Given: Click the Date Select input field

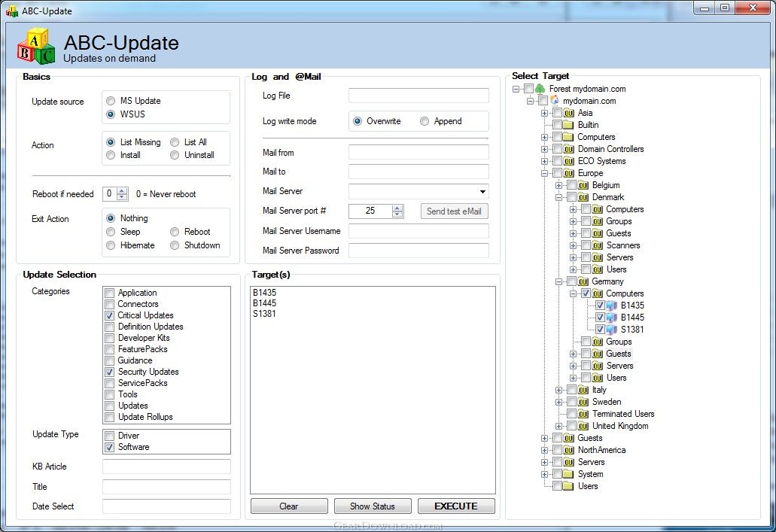Looking at the screenshot, I should 166,506.
